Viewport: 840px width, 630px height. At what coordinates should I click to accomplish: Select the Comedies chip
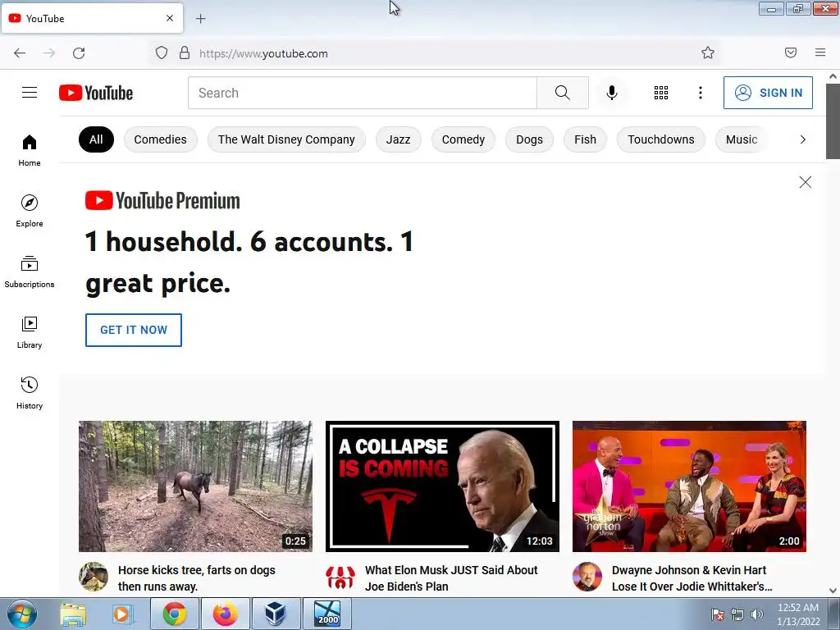160,139
